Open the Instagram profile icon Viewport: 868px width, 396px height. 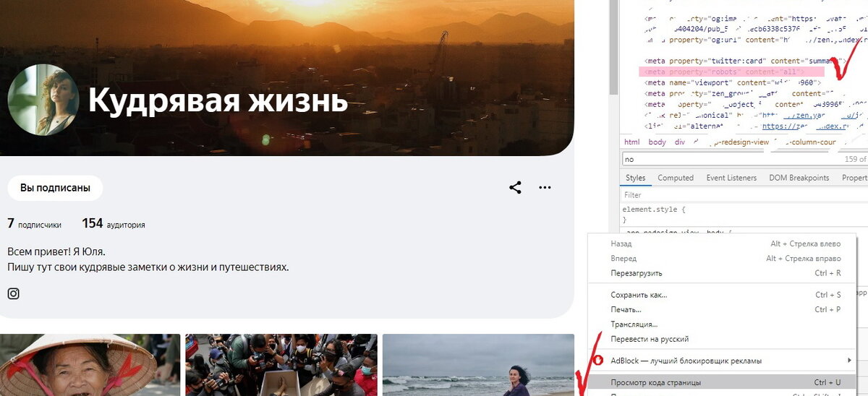(x=13, y=293)
